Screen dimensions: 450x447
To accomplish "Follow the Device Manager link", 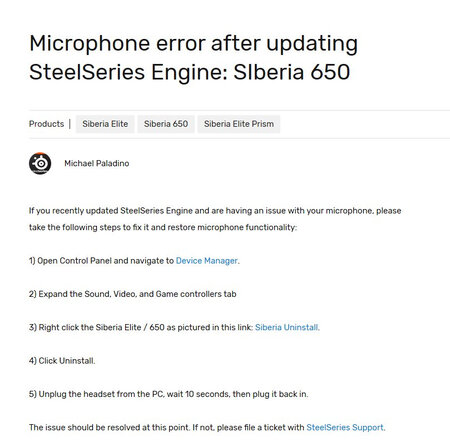I will (x=207, y=261).
